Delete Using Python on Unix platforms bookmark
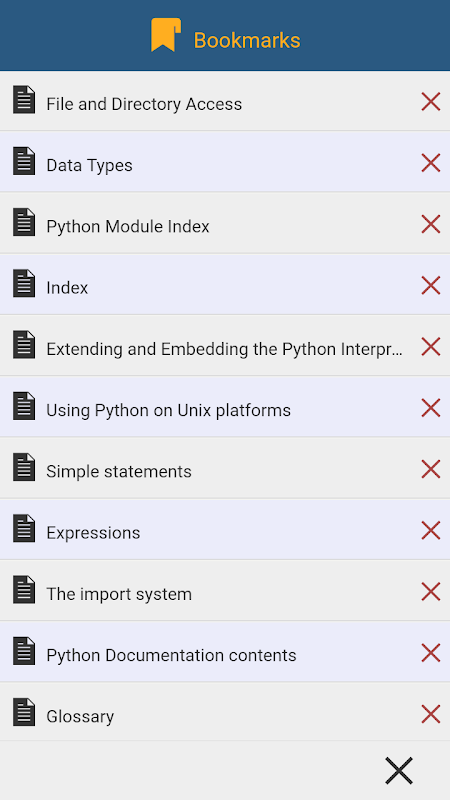Viewport: 450px width, 800px height. [431, 408]
